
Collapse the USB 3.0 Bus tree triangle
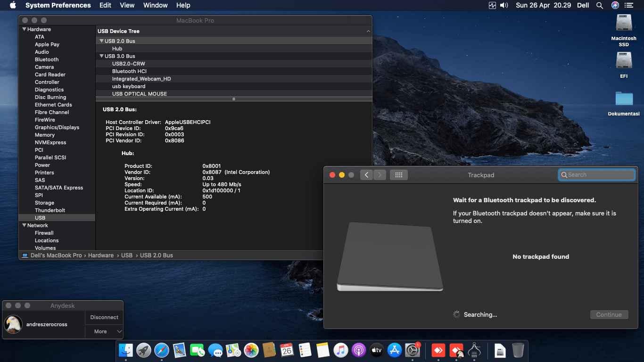point(101,56)
